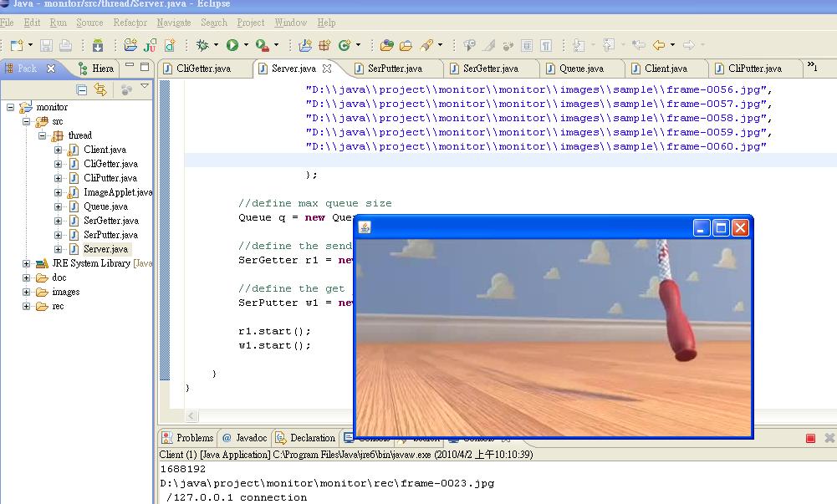837x504 pixels.
Task: Click the red Terminate console button
Action: coord(810,439)
